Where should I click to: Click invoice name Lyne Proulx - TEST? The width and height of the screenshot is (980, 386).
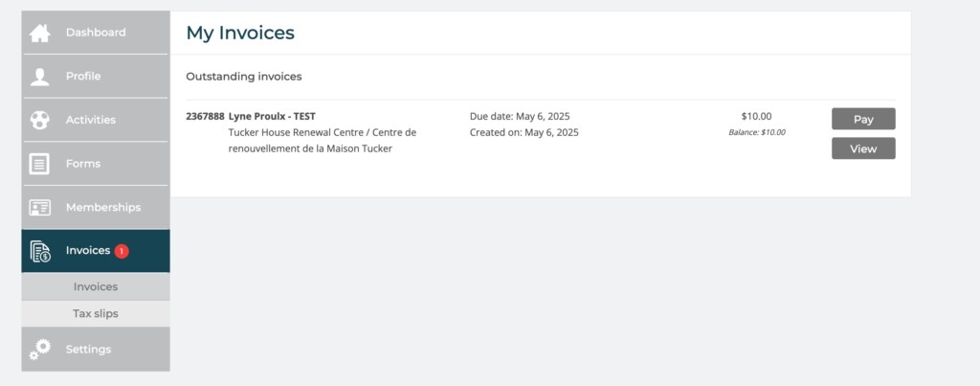(x=272, y=116)
